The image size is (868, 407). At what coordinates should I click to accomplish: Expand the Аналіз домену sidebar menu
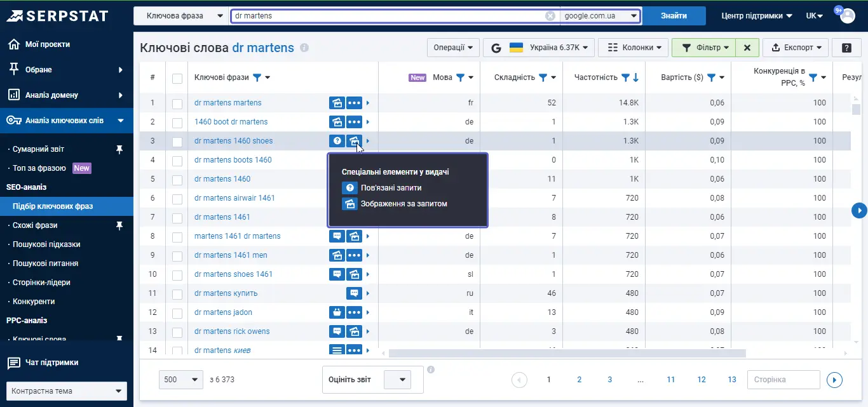click(x=67, y=95)
